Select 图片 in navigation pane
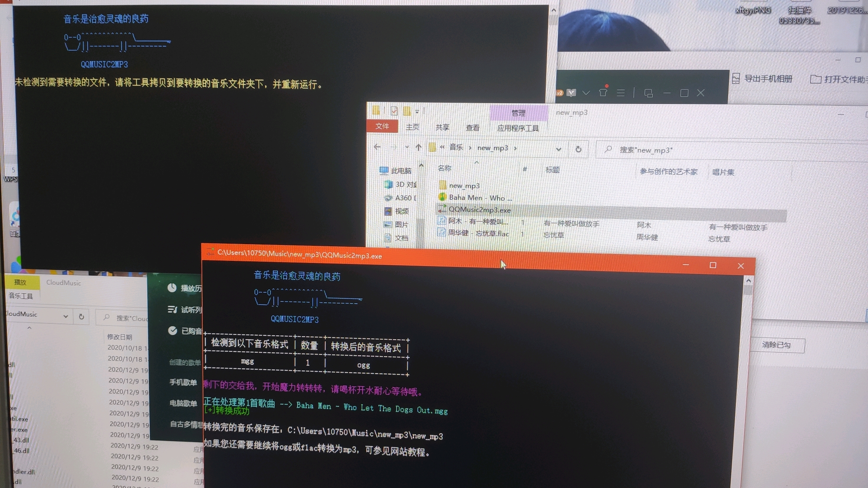The height and width of the screenshot is (488, 868). (396, 224)
